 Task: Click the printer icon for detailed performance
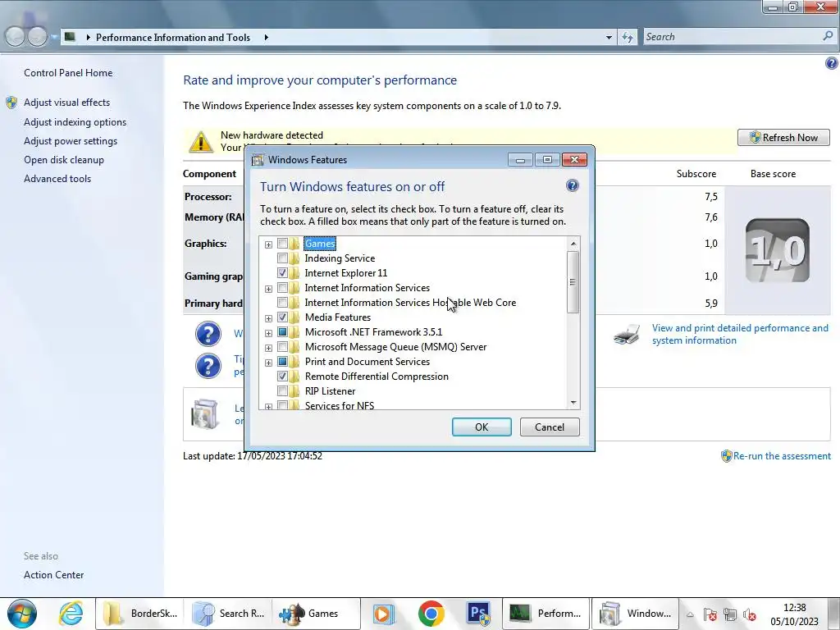coord(627,335)
